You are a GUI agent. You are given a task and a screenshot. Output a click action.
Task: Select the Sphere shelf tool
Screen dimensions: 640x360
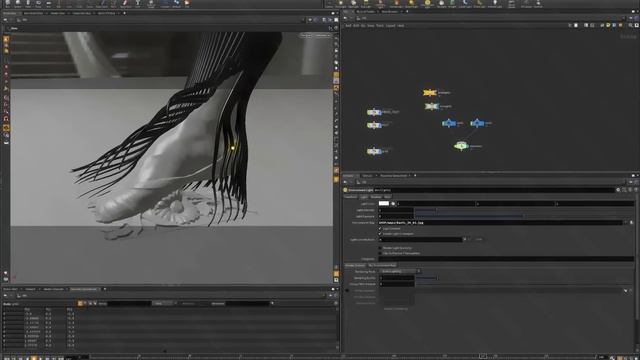pos(18,4)
